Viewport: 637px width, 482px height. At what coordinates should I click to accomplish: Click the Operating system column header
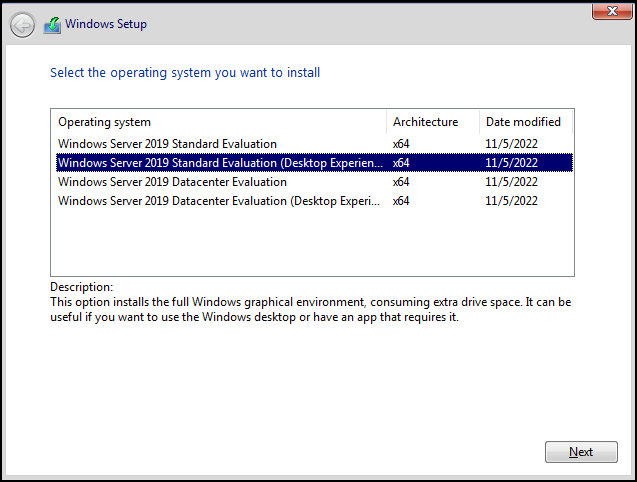click(219, 122)
